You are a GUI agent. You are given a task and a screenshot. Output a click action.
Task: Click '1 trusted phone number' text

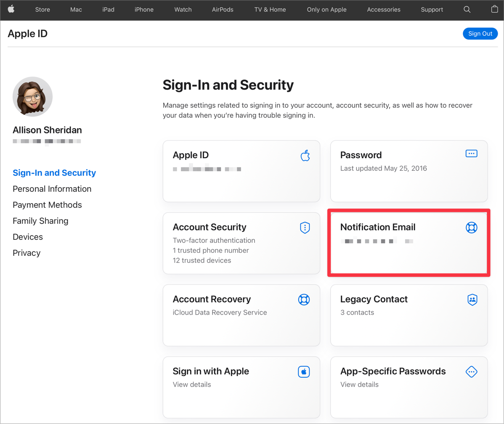(x=211, y=250)
